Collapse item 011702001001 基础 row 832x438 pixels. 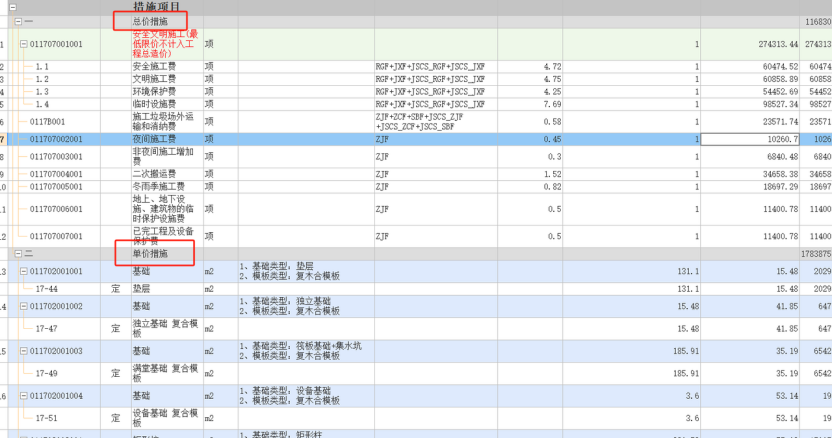[25, 271]
